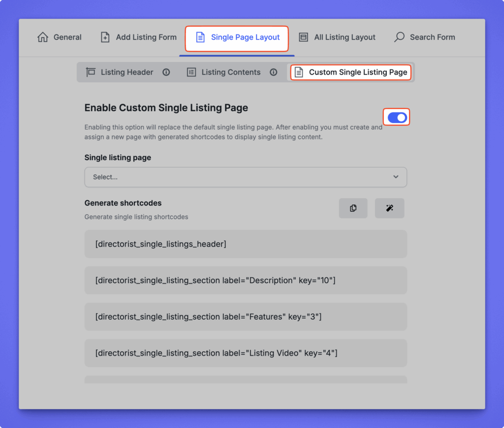Image resolution: width=504 pixels, height=428 pixels.
Task: Click the Search Form magnifier icon
Action: [400, 37]
